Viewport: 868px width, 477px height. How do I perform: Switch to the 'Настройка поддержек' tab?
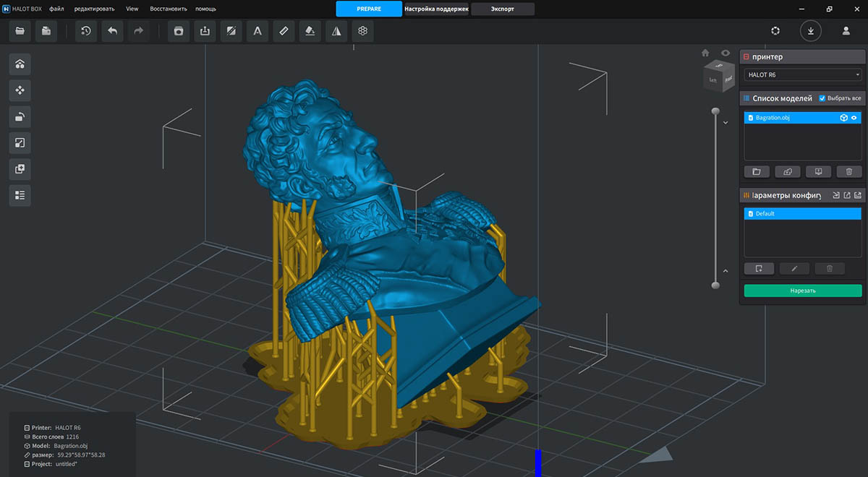(x=436, y=9)
